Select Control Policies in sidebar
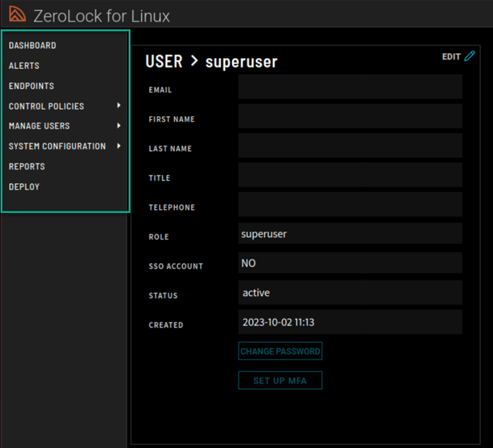Screen dimensions: 493x448 coord(47,106)
